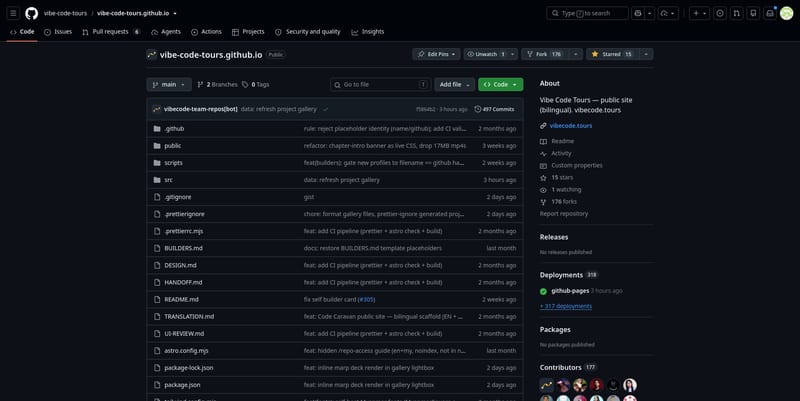Click the bot avatar in the commit bar

click(157, 109)
